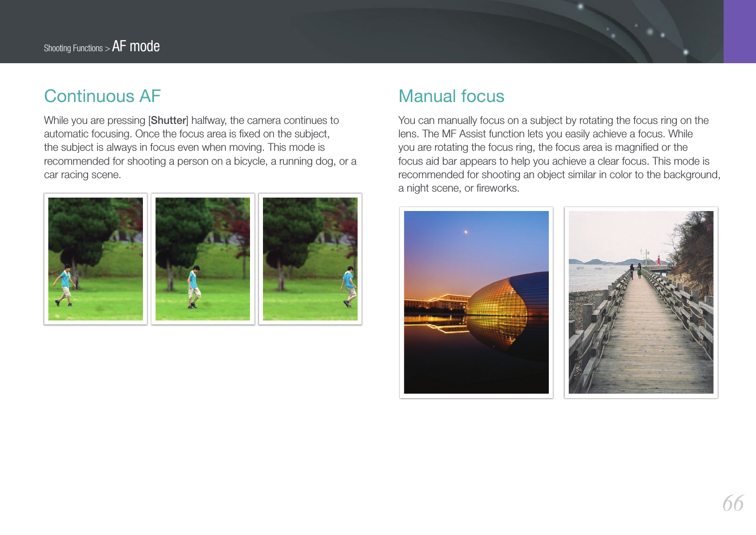This screenshot has height=535, width=756.
Task: Click text 'a night scene, or fireworks.'
Action: 459,188
